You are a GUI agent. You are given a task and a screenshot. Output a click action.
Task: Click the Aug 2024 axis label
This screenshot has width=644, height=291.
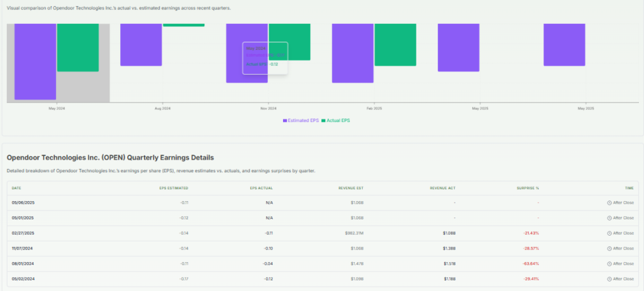(x=163, y=109)
